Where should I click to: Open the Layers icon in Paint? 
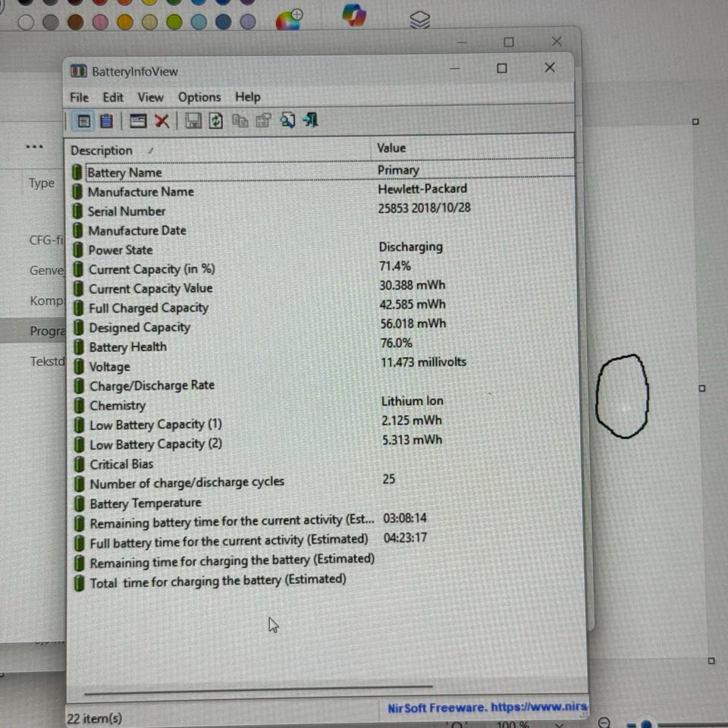point(419,20)
